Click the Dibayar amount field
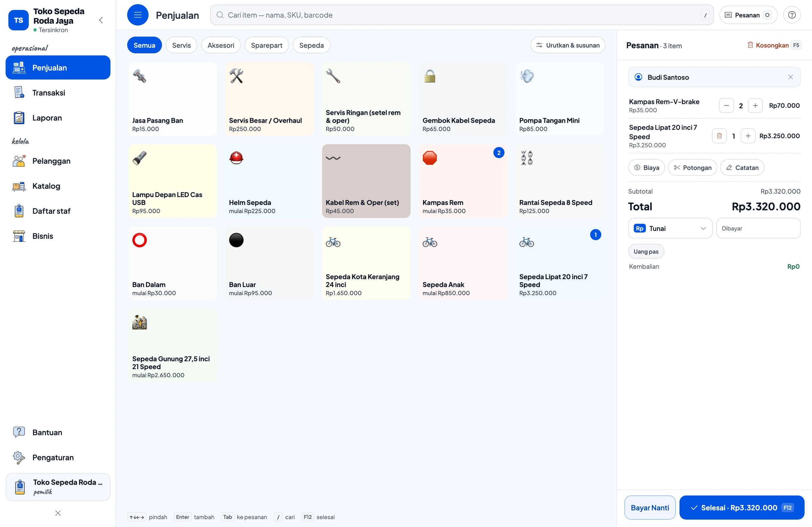The width and height of the screenshot is (812, 527). (758, 228)
